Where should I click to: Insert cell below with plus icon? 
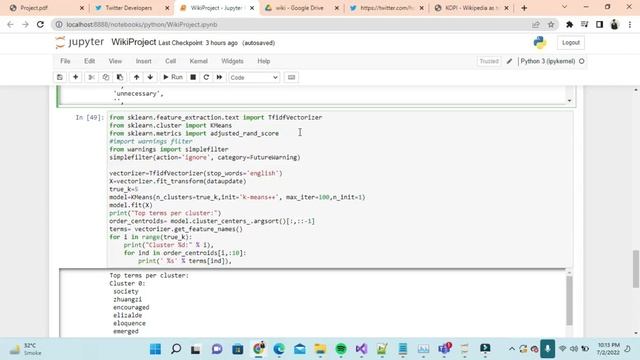[76, 77]
